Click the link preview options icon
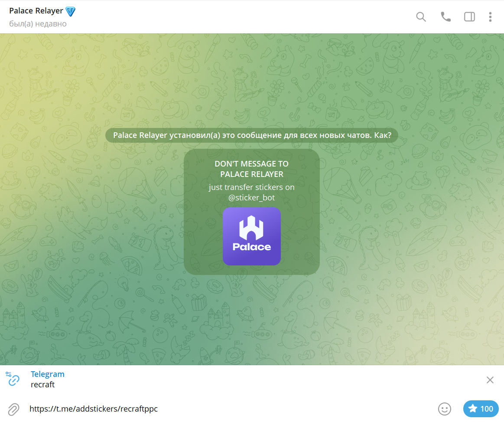This screenshot has width=504, height=422. 13,379
